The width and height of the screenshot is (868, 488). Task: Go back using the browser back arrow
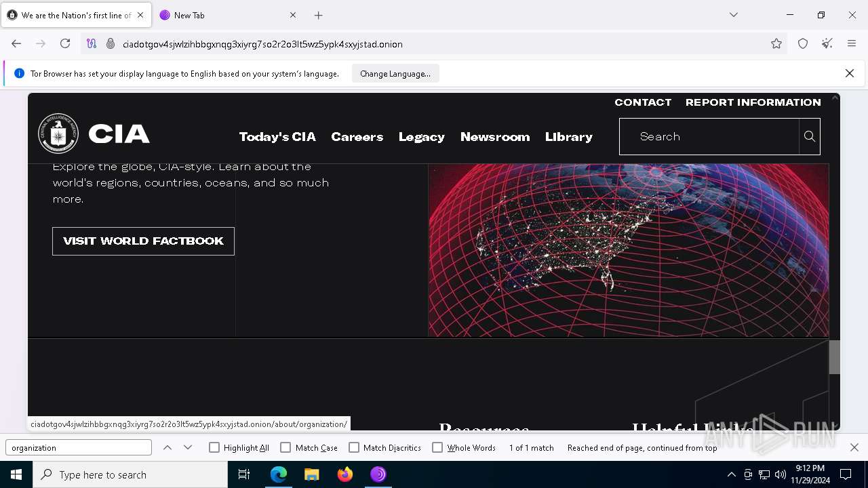click(x=16, y=43)
